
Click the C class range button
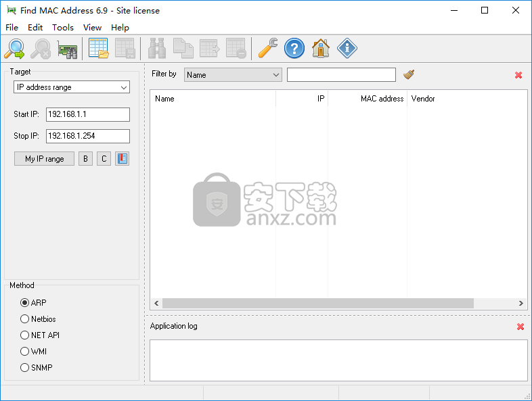pos(104,159)
